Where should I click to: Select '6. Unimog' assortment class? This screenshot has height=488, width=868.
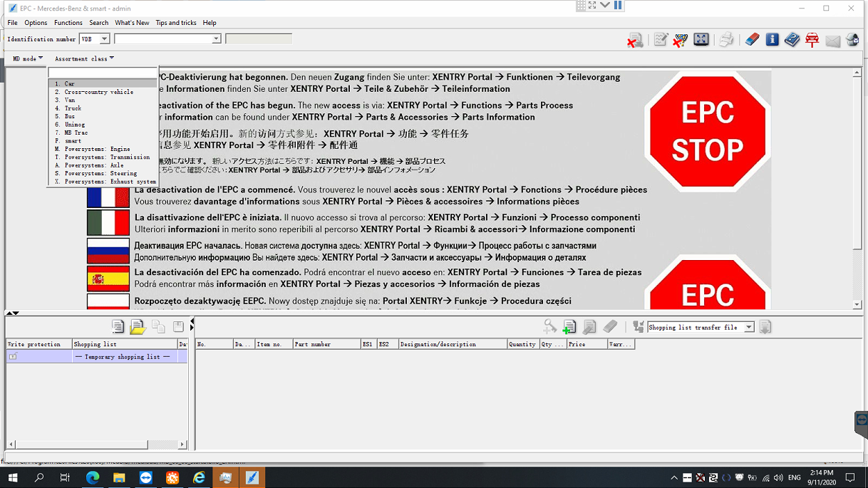103,125
